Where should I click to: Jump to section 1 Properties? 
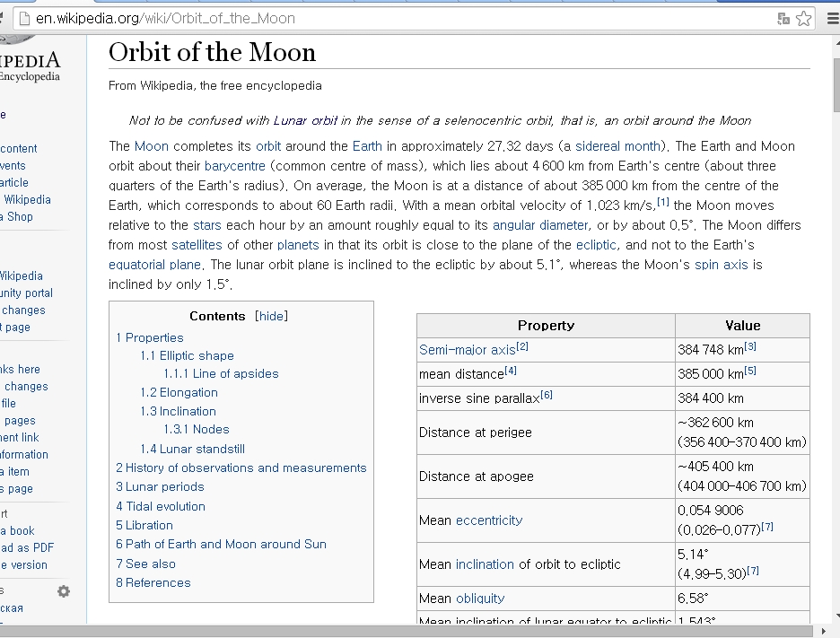coord(149,337)
